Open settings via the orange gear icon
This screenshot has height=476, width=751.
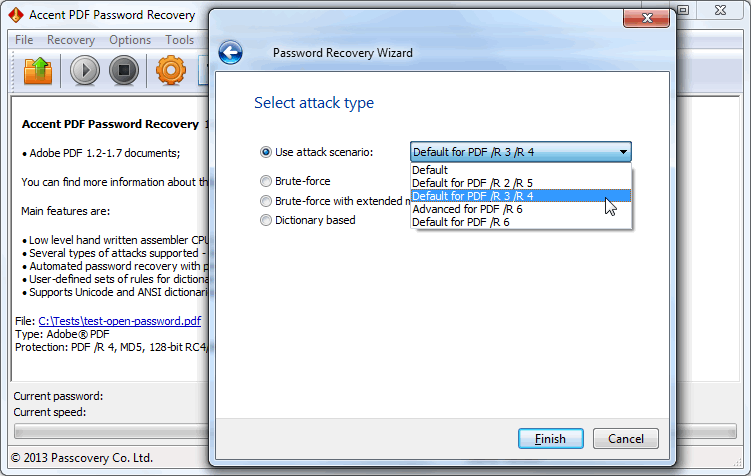(x=171, y=70)
